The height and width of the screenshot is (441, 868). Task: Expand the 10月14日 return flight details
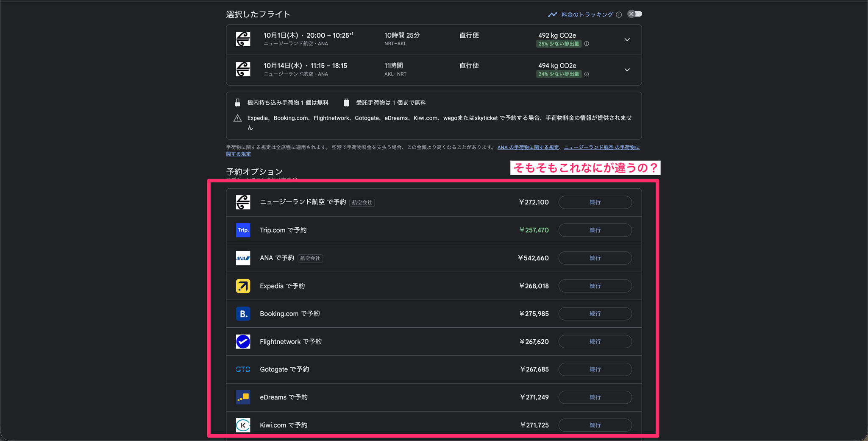tap(627, 70)
